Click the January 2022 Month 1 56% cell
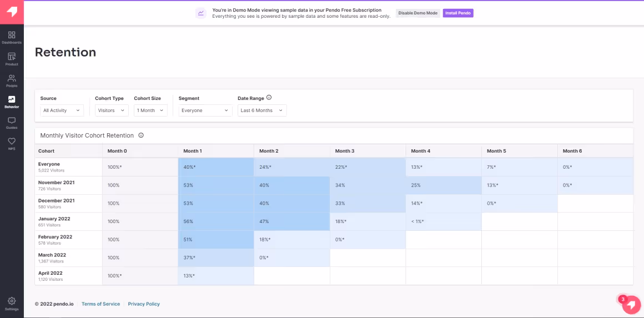644x318 pixels. (216, 221)
